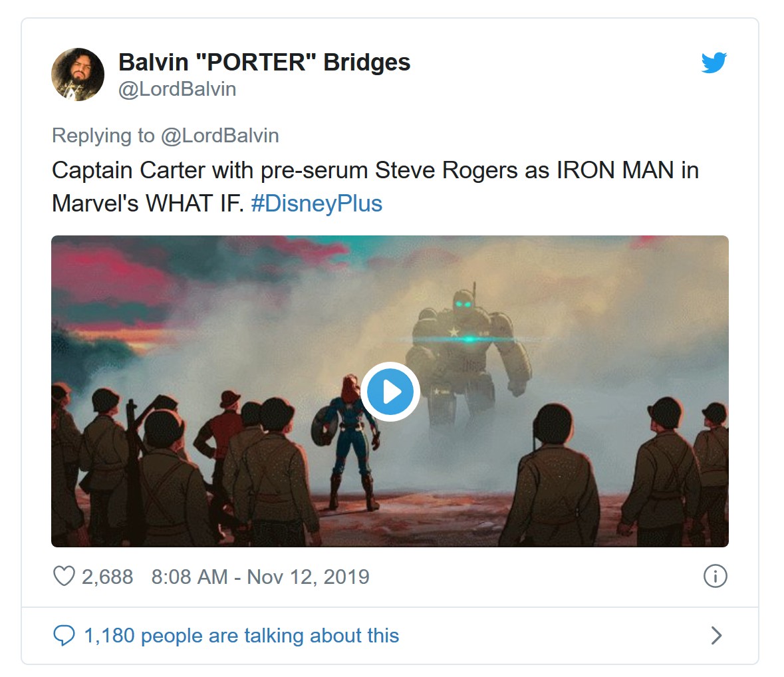Click the @LordBalvin handle under the name

click(177, 89)
